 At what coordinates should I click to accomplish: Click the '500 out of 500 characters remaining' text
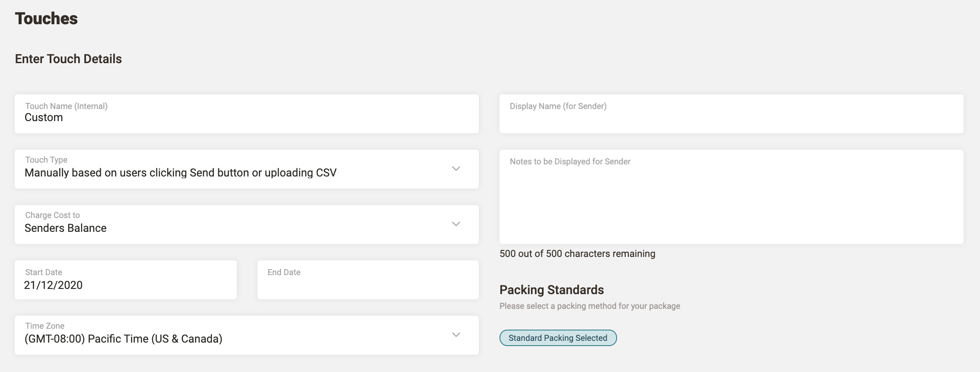(577, 253)
